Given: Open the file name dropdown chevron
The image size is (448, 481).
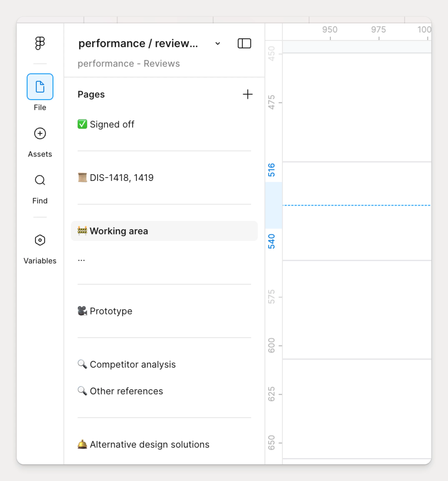Looking at the screenshot, I should (x=217, y=44).
